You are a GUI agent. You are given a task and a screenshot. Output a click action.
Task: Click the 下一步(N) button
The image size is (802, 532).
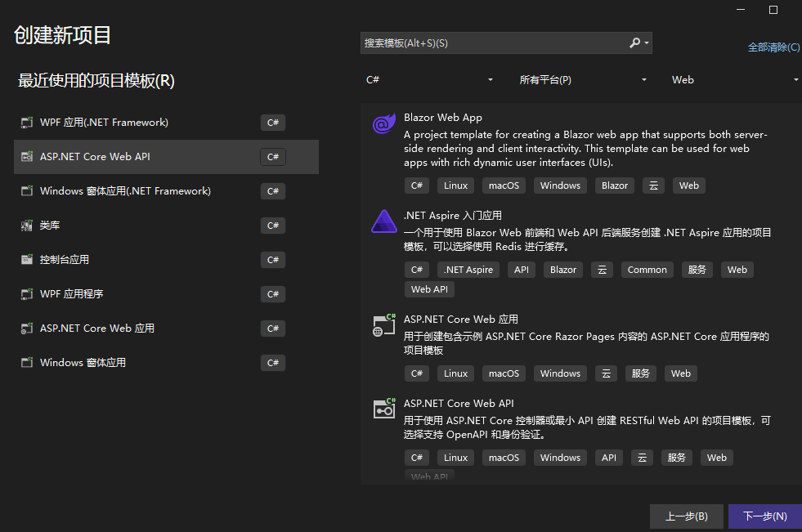pos(764,516)
